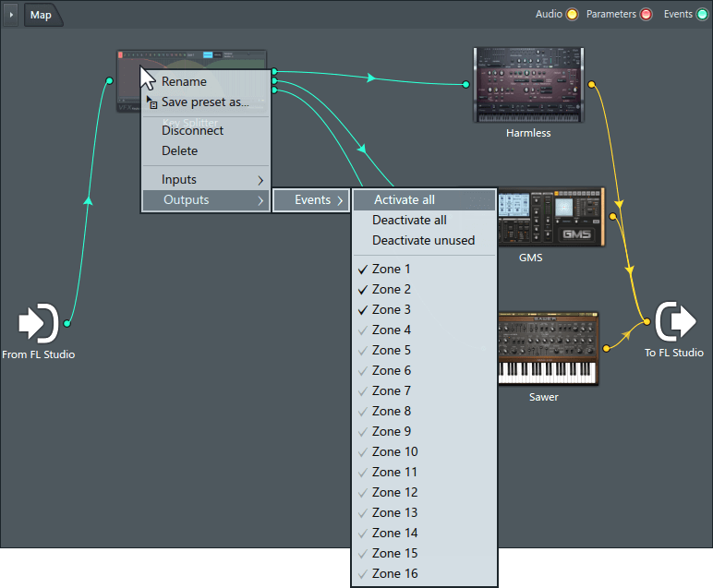This screenshot has width=713, height=588.
Task: Select the Harmless synth plugin thumbnail
Action: 528,84
